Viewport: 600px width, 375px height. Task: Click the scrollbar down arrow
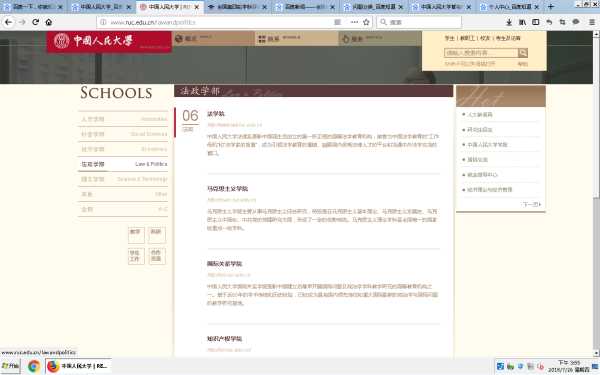click(x=596, y=353)
